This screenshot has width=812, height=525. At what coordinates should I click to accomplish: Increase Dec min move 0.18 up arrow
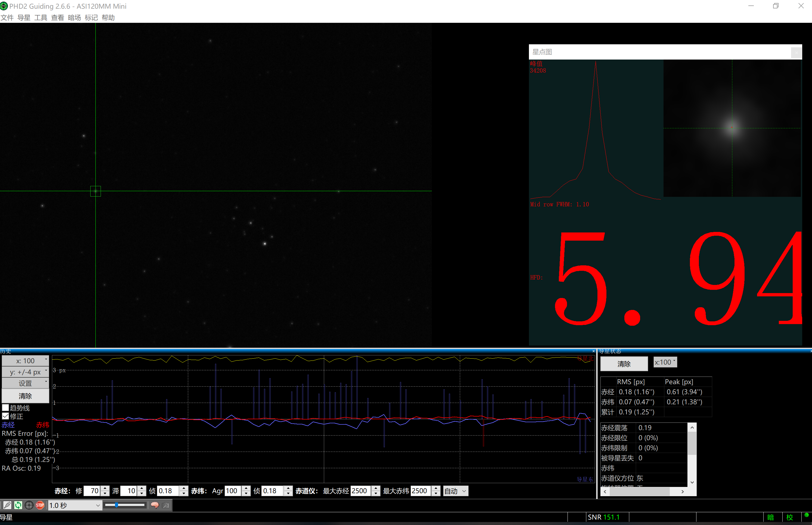(289, 489)
